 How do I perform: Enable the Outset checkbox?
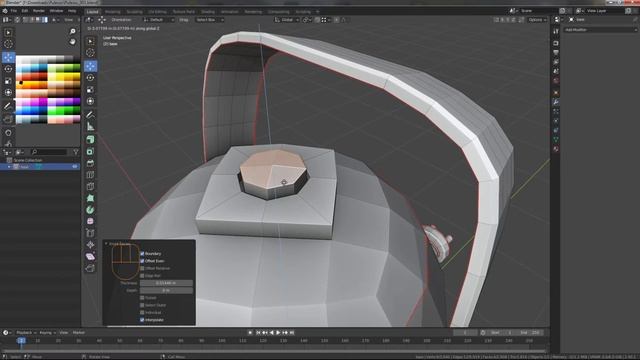142,298
